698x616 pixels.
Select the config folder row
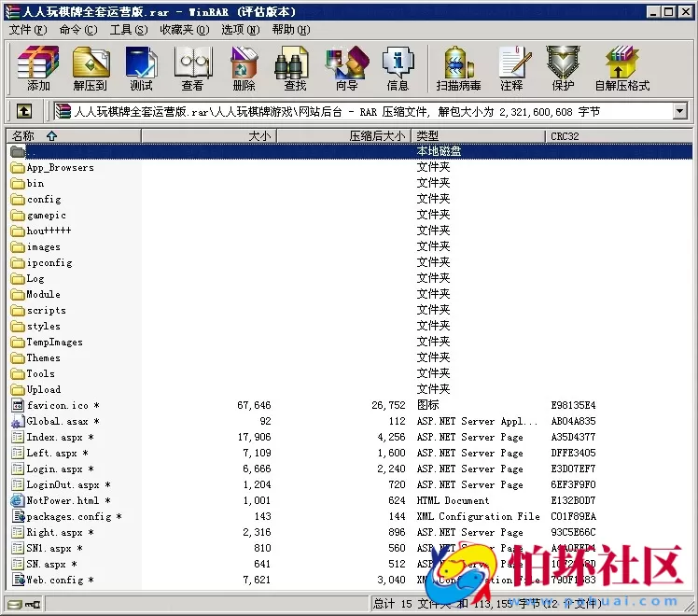[350, 199]
